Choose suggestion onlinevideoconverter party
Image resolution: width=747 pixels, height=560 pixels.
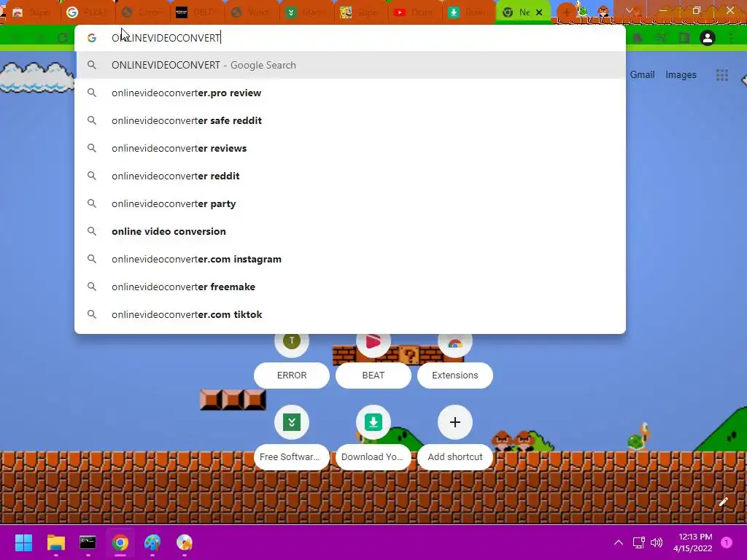point(350,203)
